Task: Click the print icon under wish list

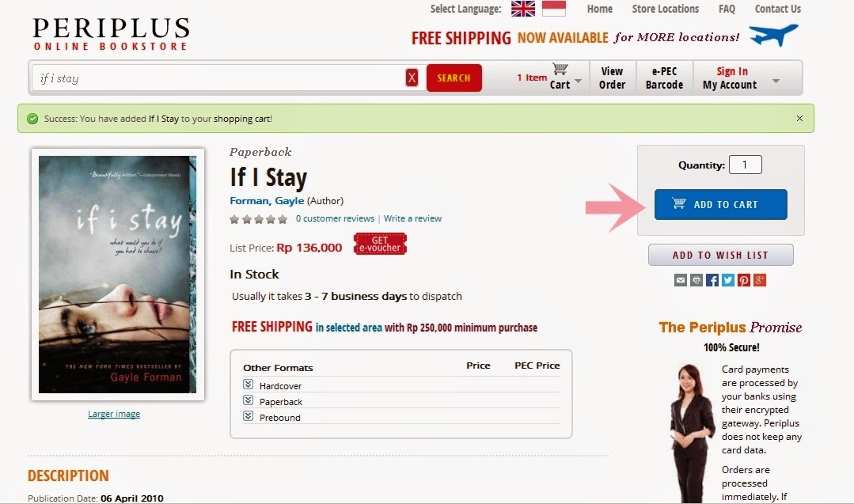Action: 696,280
